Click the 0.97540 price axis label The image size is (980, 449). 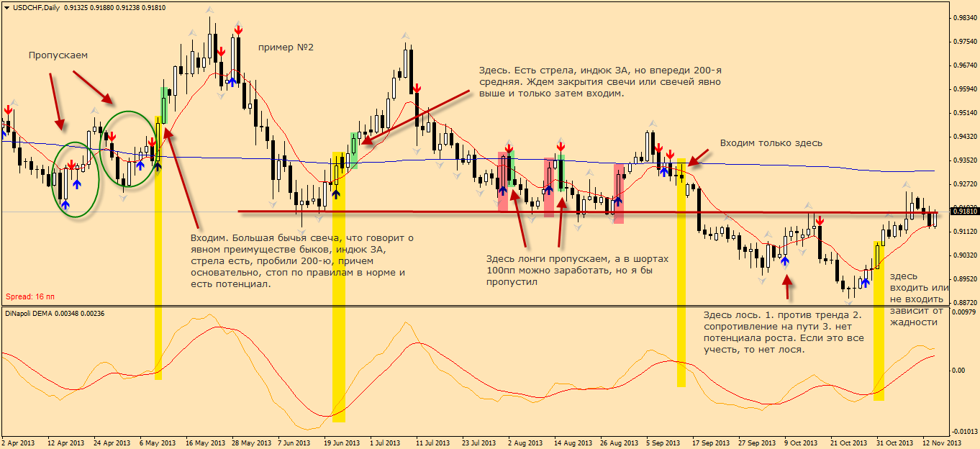tap(963, 42)
